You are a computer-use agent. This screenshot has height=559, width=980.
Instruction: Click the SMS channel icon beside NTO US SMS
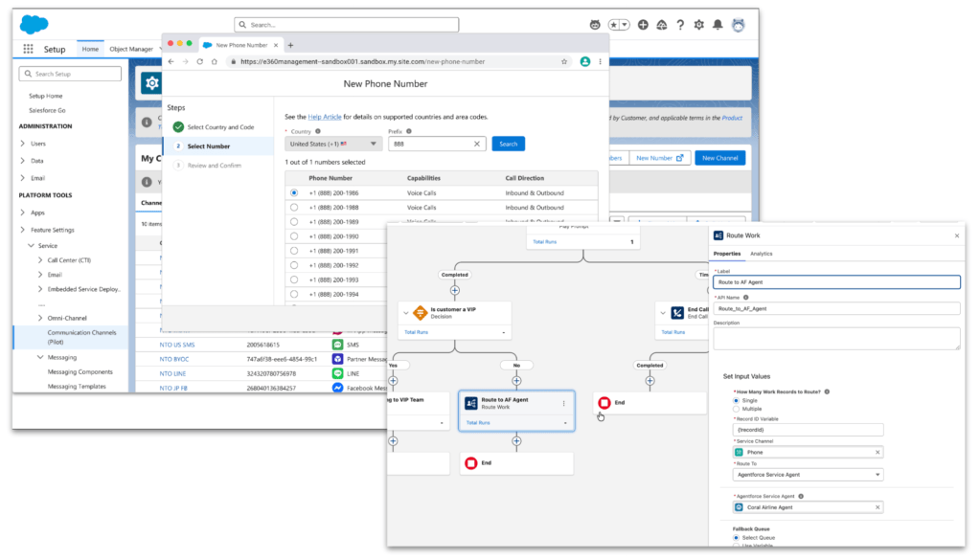337,343
